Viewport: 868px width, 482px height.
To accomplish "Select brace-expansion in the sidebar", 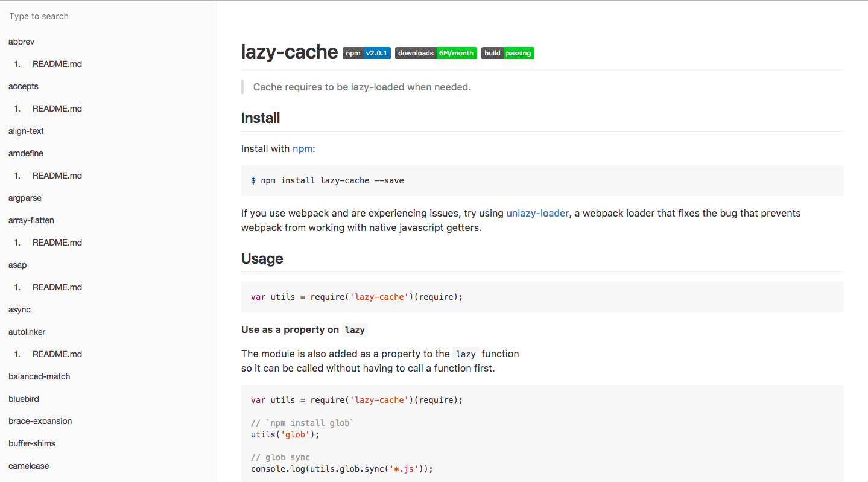I will (40, 421).
